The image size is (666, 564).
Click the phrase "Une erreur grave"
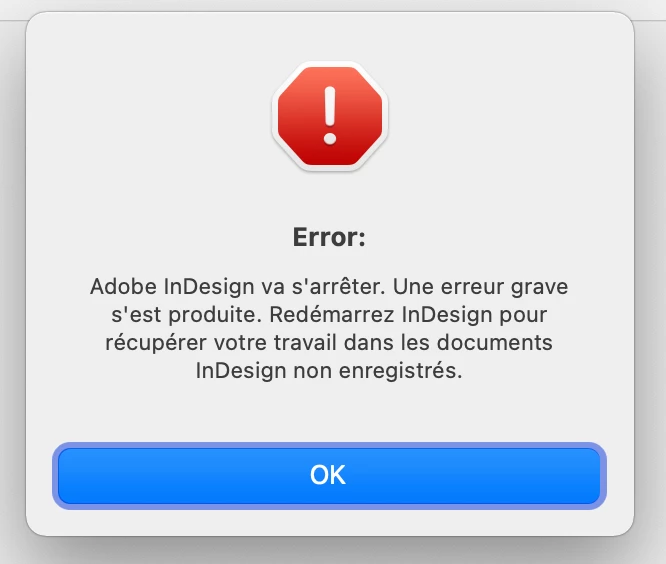(480, 287)
